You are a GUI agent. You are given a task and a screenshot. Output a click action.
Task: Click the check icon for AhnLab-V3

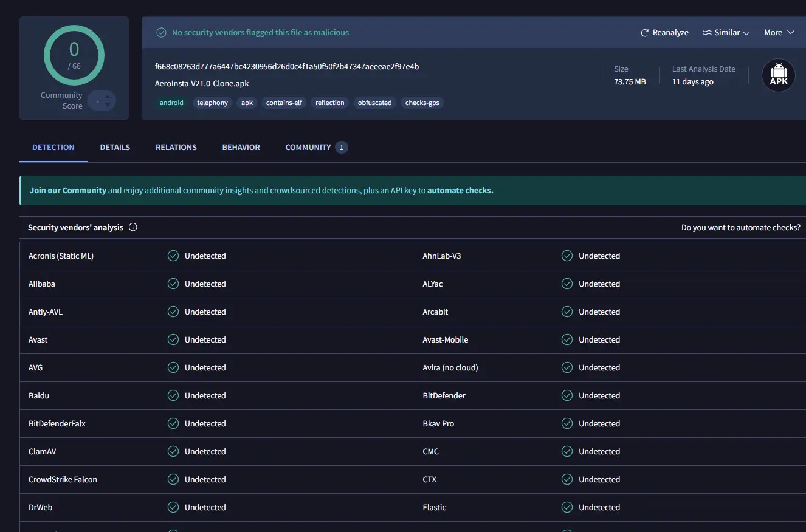tap(567, 256)
